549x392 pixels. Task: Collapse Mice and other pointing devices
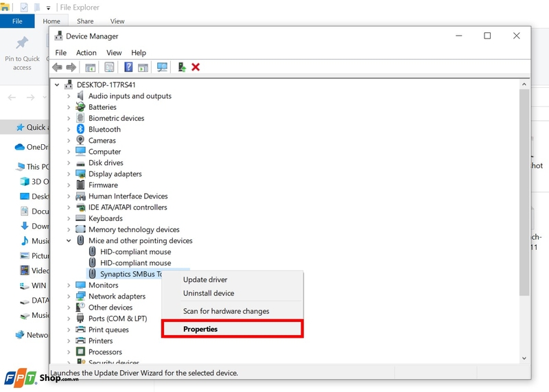(69, 241)
